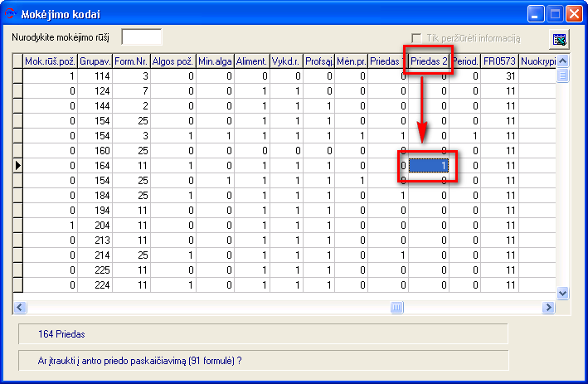Click Form.Nr. cell '2' in row 144
This screenshot has width=588, height=384.
point(131,106)
